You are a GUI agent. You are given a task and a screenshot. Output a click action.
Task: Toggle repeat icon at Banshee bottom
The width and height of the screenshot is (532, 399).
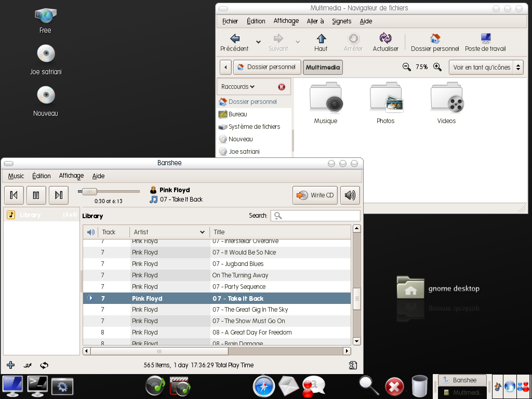44,365
